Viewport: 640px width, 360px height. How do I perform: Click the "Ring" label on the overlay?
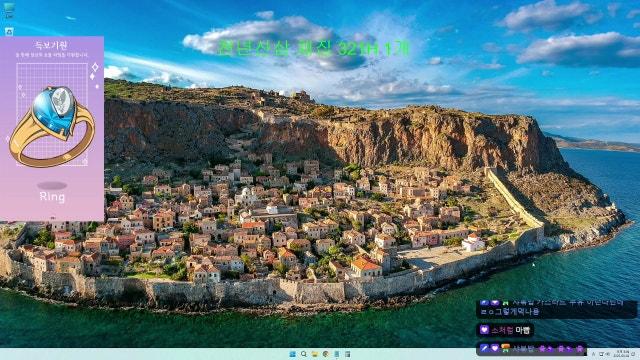click(52, 197)
